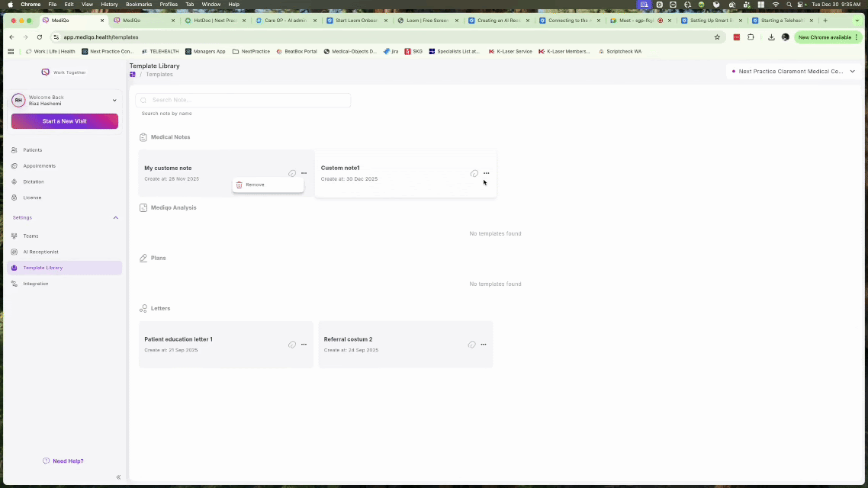Viewport: 868px width, 488px height.
Task: Open three-dot menu on Patient education letter 1
Action: (x=304, y=345)
